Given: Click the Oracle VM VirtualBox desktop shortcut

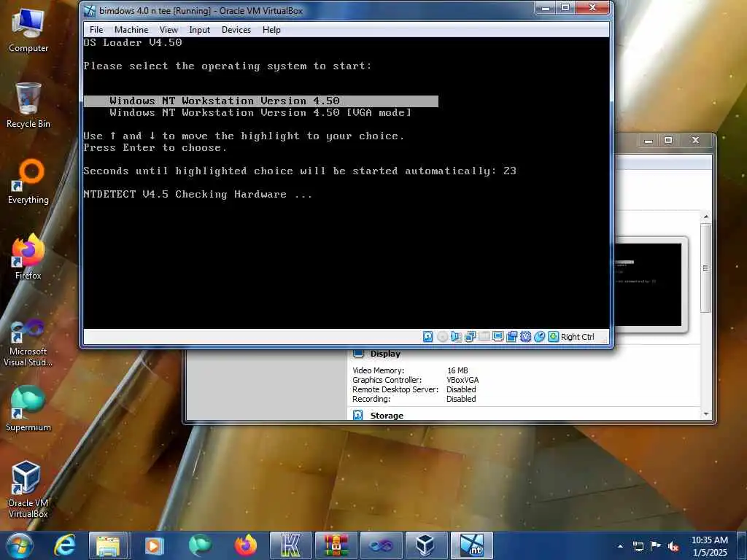Looking at the screenshot, I should [28, 489].
